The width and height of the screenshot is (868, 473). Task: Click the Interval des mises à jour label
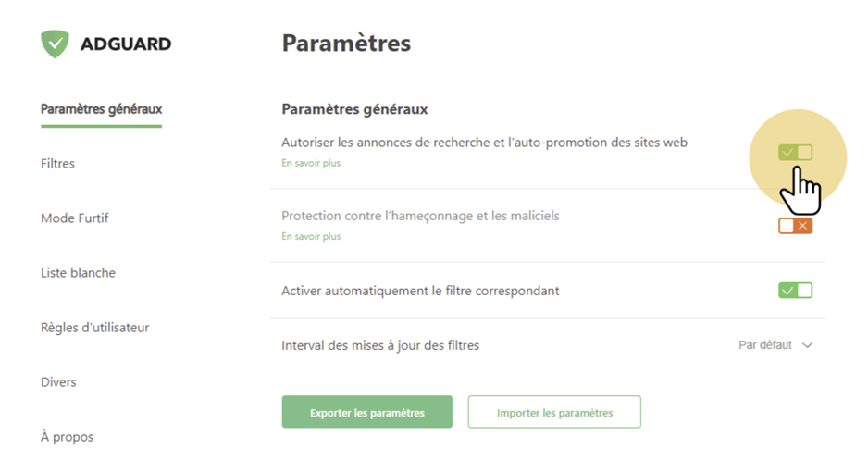pos(379,345)
